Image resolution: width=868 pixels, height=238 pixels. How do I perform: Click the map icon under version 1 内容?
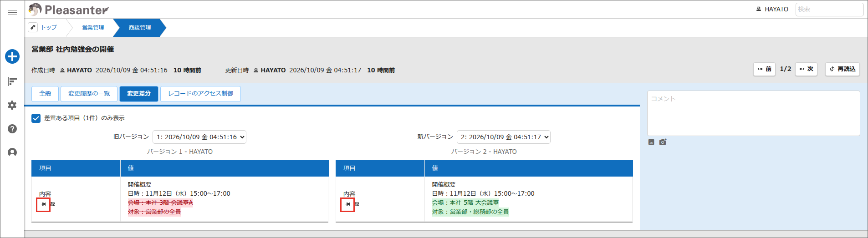pyautogui.click(x=52, y=204)
